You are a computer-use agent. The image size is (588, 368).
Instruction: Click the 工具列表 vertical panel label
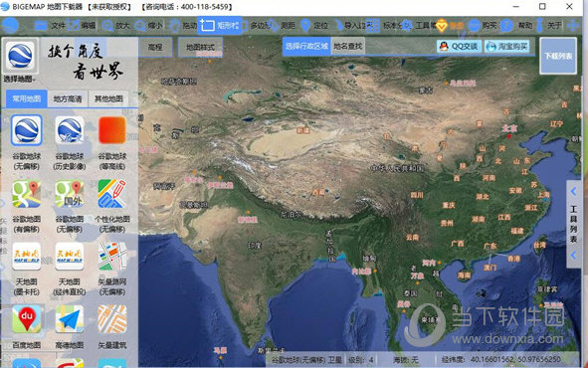573,224
